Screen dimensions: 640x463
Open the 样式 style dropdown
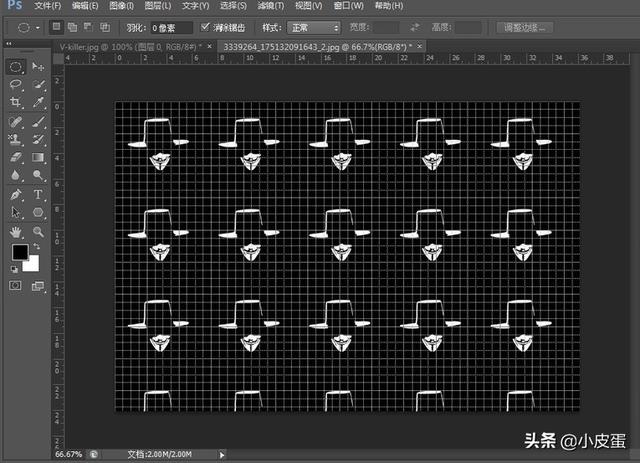(313, 28)
